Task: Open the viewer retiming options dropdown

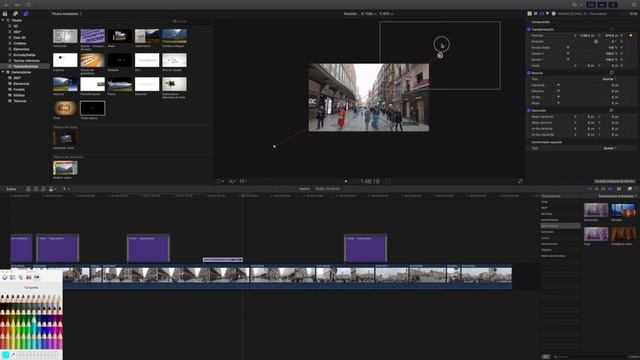Action: point(244,181)
